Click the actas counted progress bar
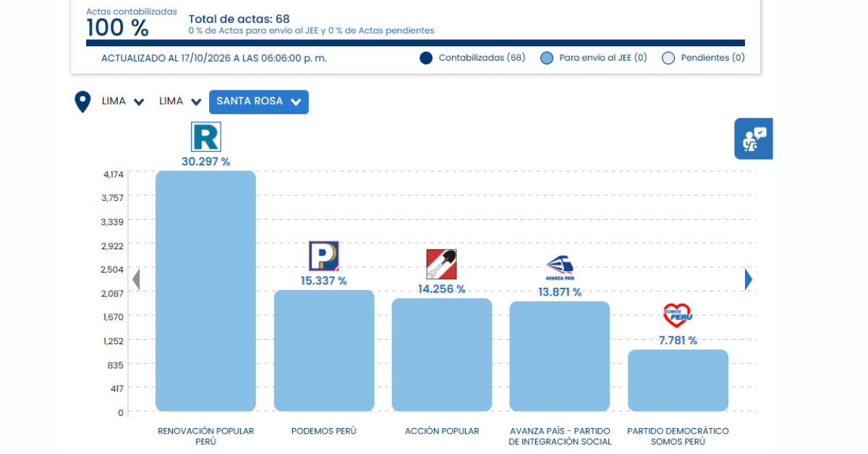This screenshot has height=454, width=868. 415,43
